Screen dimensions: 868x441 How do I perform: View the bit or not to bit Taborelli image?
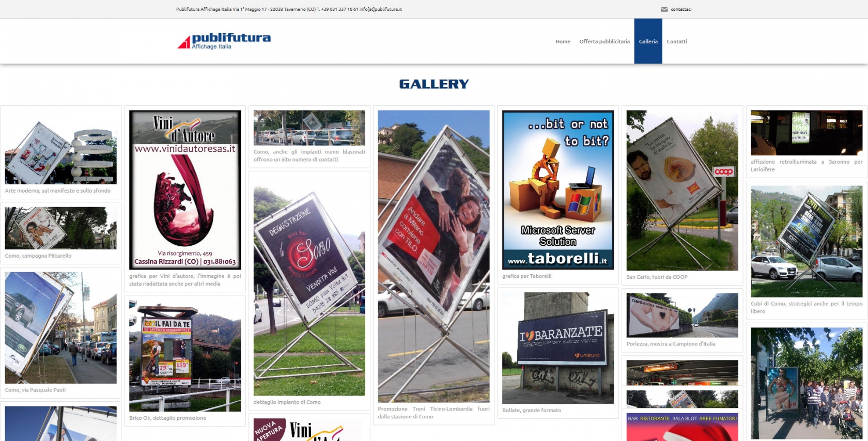[x=558, y=190]
